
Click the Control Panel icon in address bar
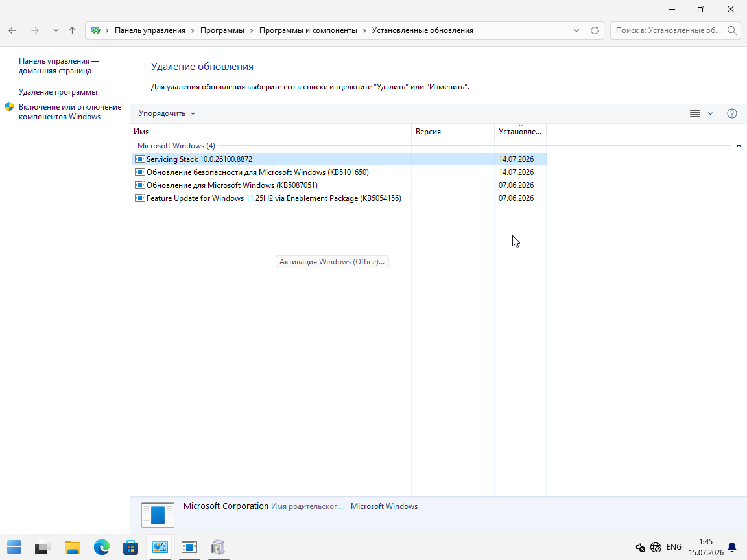point(96,30)
